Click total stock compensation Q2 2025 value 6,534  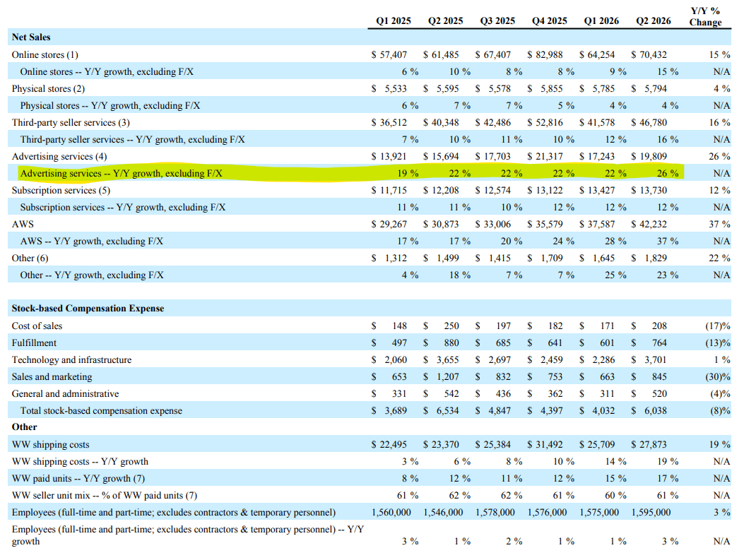click(441, 410)
